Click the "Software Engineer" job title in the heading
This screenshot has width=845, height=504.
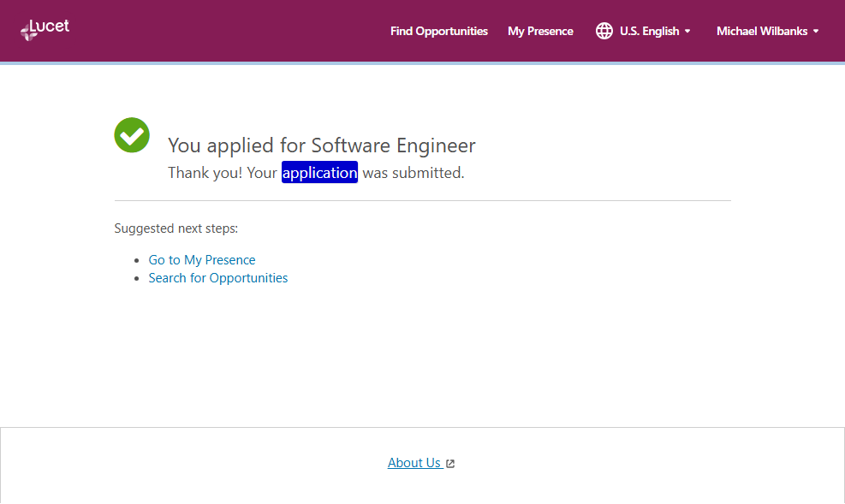[393, 145]
